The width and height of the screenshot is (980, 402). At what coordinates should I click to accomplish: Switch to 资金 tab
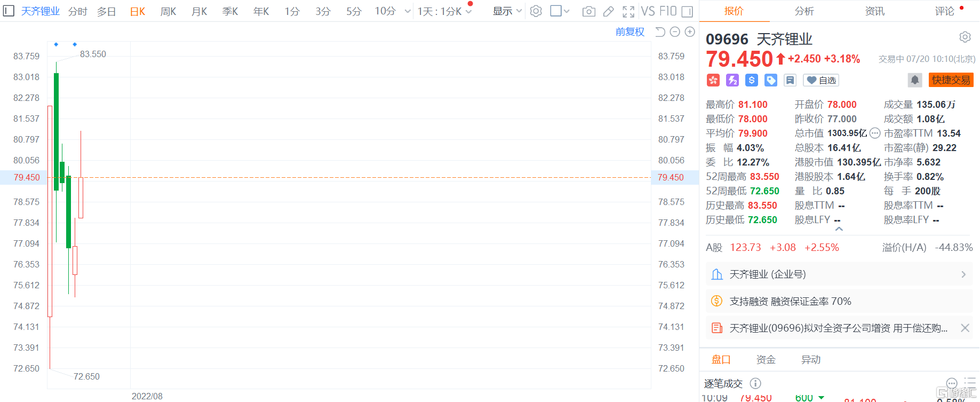pyautogui.click(x=766, y=360)
